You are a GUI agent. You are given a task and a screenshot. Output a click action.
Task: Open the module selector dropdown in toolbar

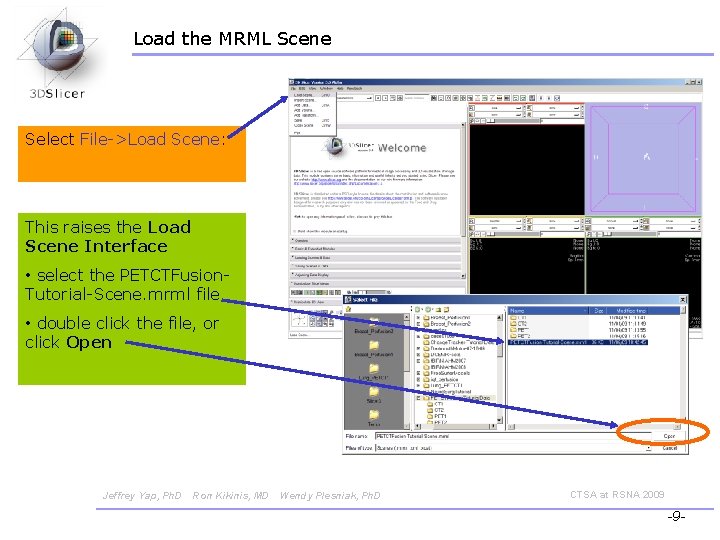[355, 98]
